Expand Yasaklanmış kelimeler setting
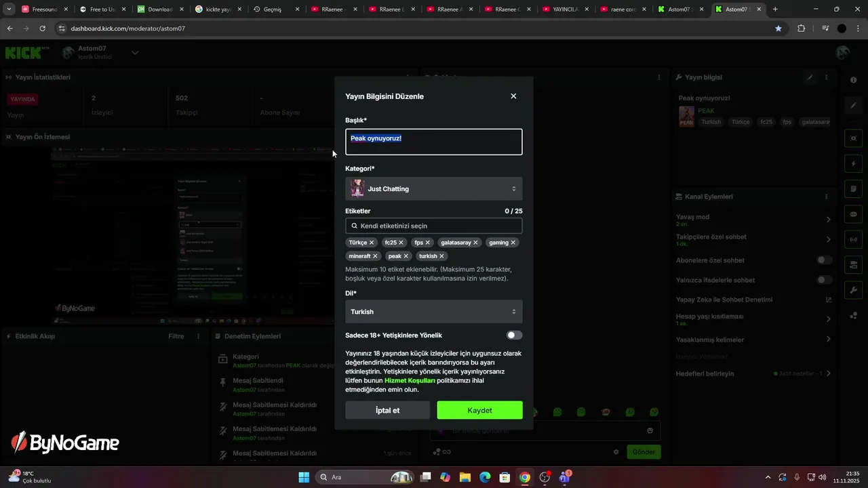Screen dimensions: 868x488 coord(828,340)
